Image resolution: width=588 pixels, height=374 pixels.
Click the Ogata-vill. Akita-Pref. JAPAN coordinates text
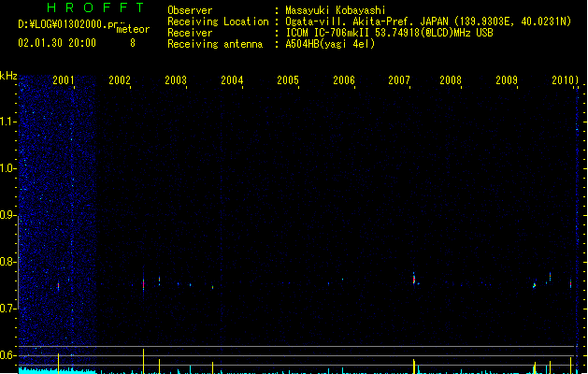coord(428,22)
